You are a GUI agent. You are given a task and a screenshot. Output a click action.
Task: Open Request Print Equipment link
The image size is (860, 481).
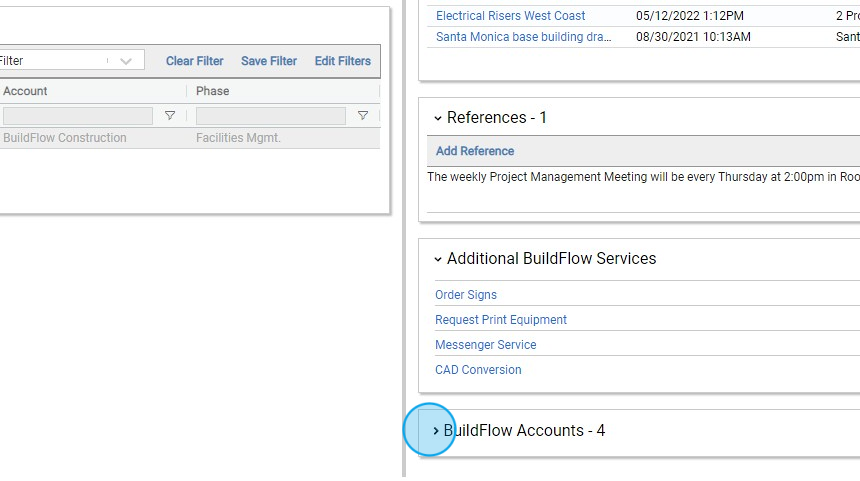click(x=501, y=320)
